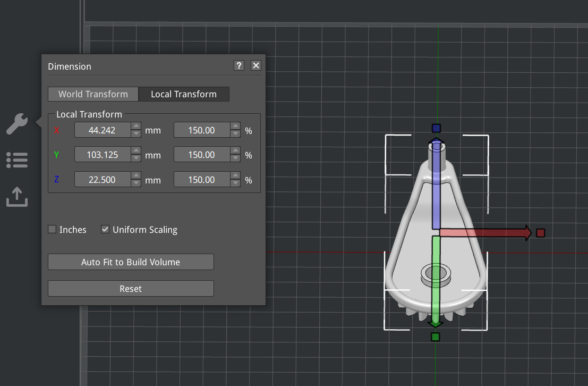The height and width of the screenshot is (386, 588).
Task: Decrease Z mm value with down arrow
Action: click(x=136, y=183)
